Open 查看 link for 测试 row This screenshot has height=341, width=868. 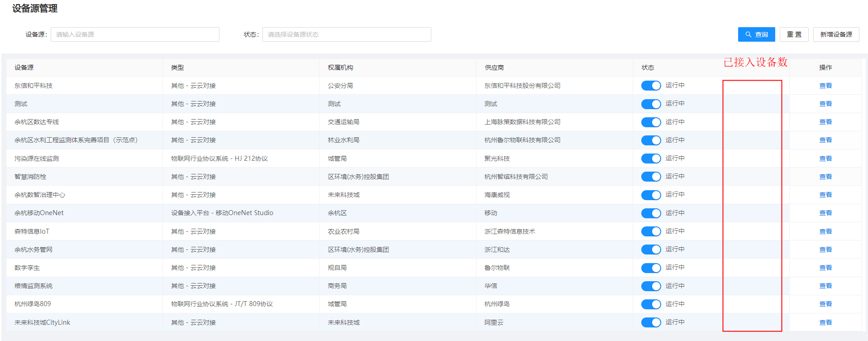(825, 104)
